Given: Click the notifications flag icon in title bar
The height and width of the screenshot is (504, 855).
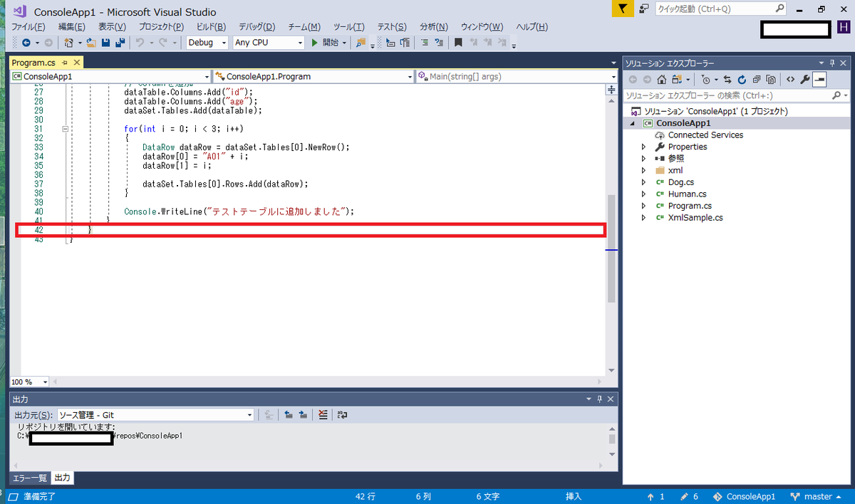Looking at the screenshot, I should (x=622, y=9).
